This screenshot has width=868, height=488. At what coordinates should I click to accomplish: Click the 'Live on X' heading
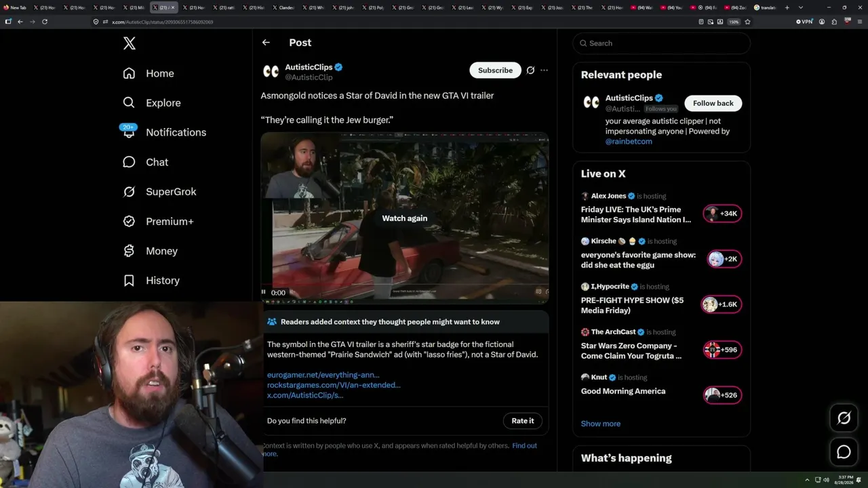[x=604, y=174]
